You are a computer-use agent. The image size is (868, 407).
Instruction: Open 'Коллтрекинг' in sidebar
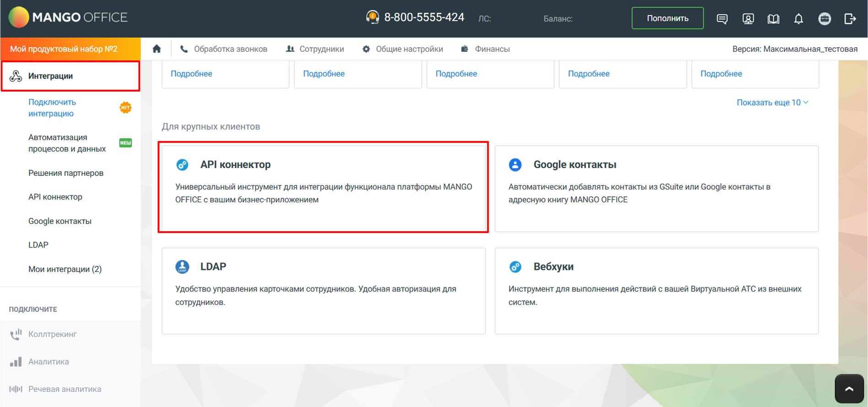point(53,334)
